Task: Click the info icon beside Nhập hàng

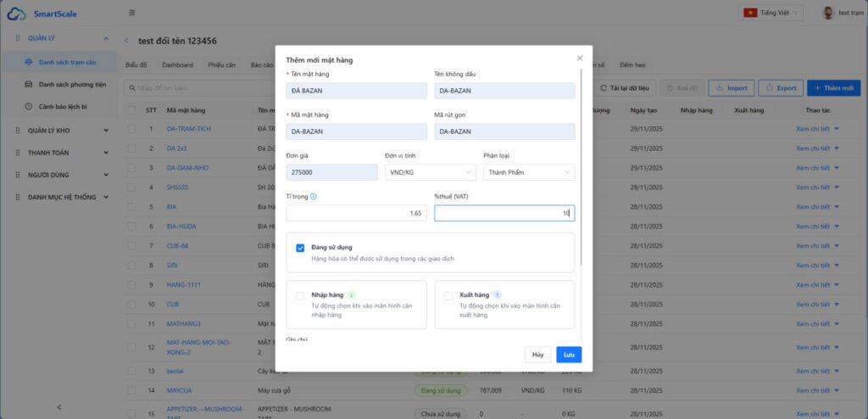Action: (x=351, y=295)
